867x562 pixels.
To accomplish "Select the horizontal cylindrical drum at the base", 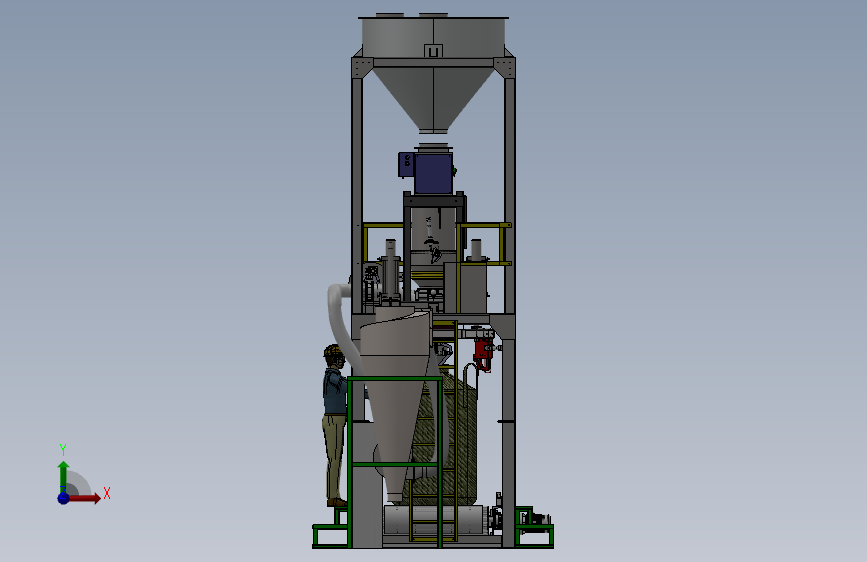I will coord(436,520).
